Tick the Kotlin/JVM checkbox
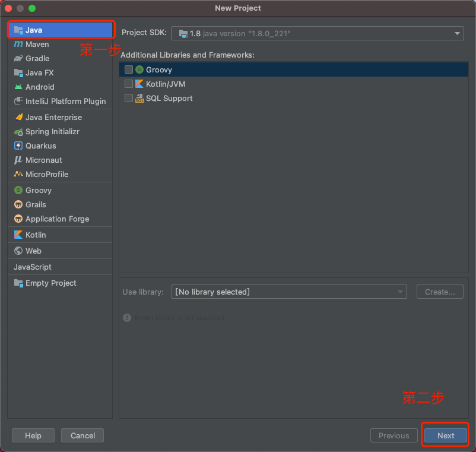This screenshot has width=476, height=452. [129, 84]
